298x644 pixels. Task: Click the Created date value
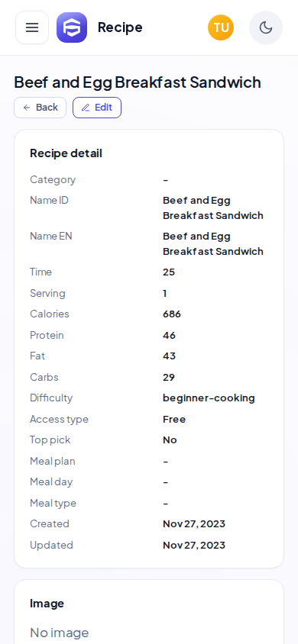(194, 524)
